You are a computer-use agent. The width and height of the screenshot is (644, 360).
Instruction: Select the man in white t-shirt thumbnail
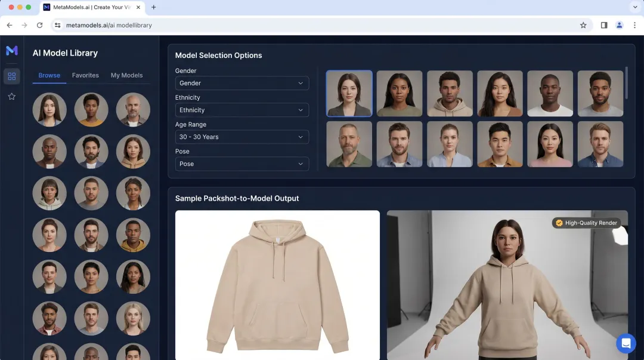[x=550, y=93]
